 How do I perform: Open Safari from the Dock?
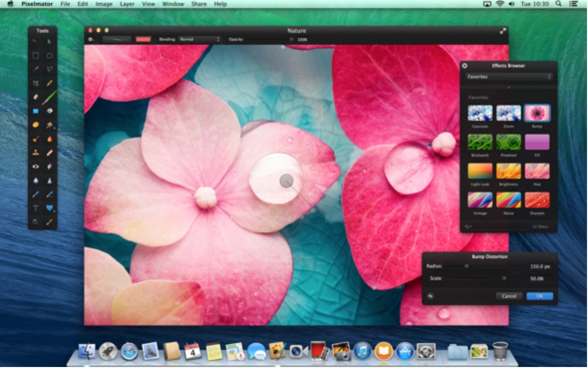(129, 352)
